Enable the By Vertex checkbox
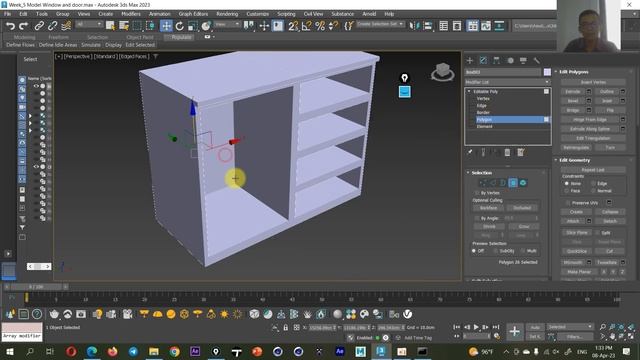The image size is (640, 360). tap(477, 193)
